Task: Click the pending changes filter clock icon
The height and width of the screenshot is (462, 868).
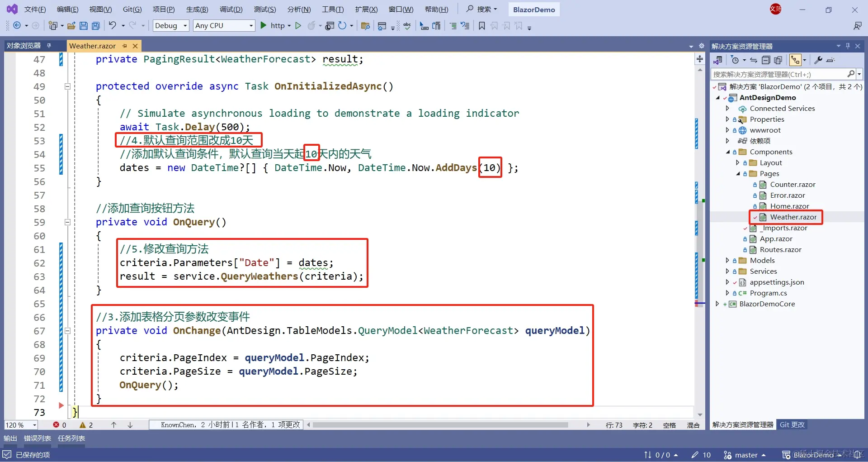Action: pos(735,60)
